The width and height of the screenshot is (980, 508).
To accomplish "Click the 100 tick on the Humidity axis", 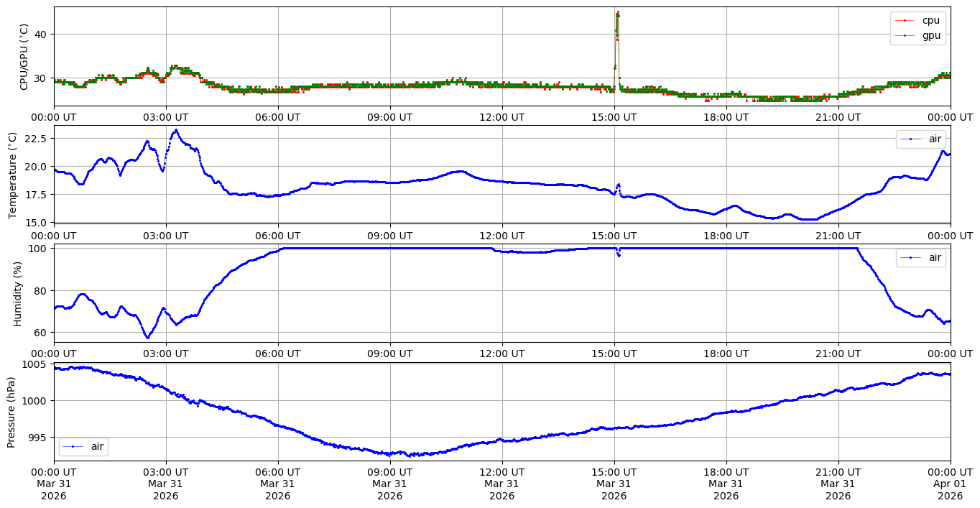I will tap(39, 249).
